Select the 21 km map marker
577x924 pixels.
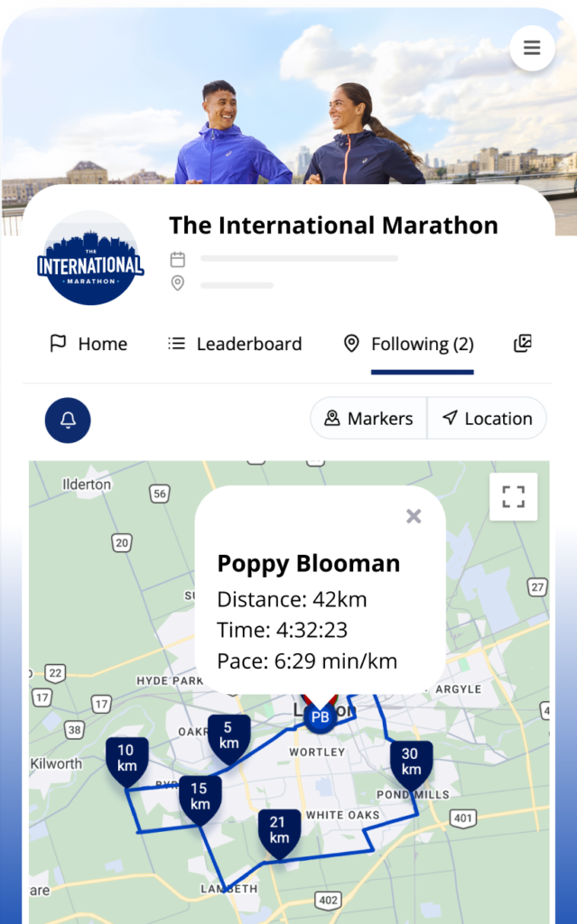pyautogui.click(x=279, y=832)
